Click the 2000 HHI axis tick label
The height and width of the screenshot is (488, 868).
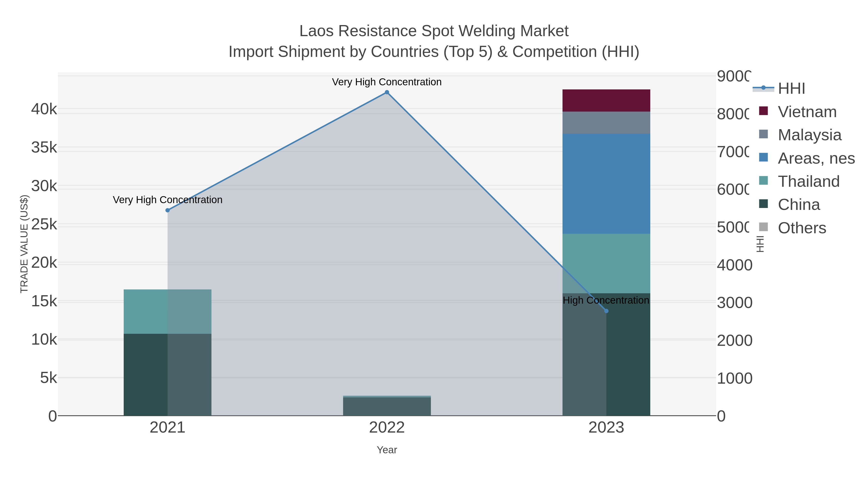735,341
